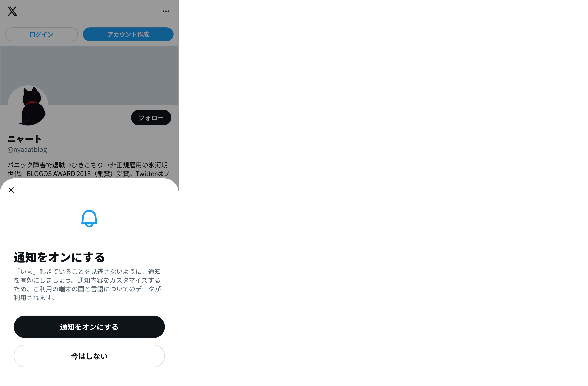Image resolution: width=588 pixels, height=386 pixels.
Task: Click the black フォロー button
Action: [151, 118]
